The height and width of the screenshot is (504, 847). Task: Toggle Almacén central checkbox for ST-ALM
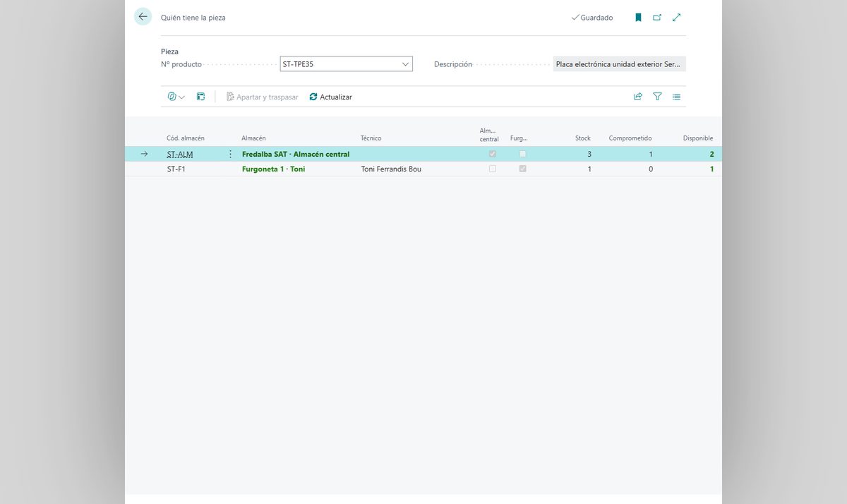point(493,154)
